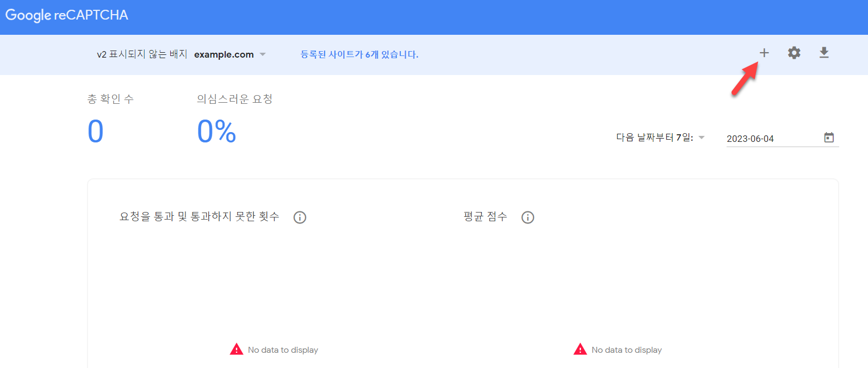Click No data to display under 평균 점수

(x=627, y=350)
